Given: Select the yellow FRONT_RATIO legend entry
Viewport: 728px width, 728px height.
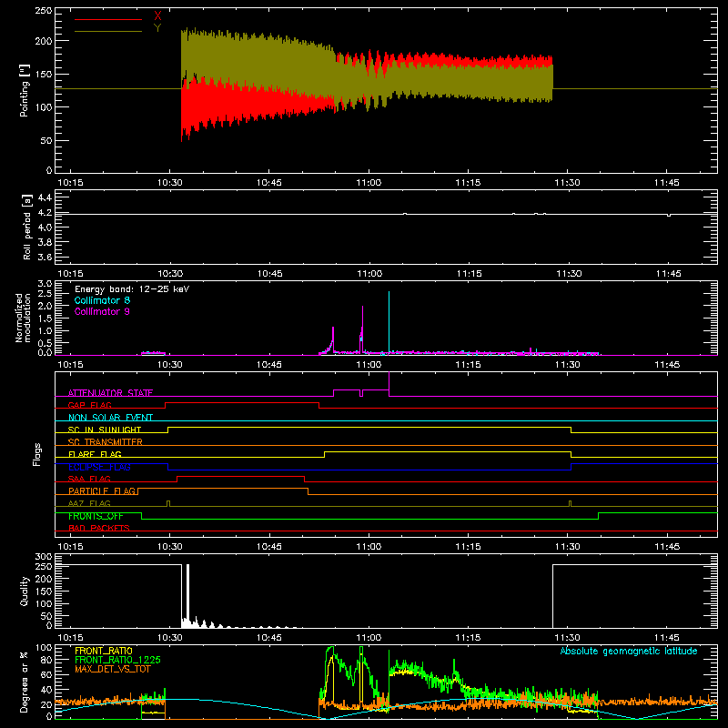Looking at the screenshot, I should pyautogui.click(x=104, y=651).
